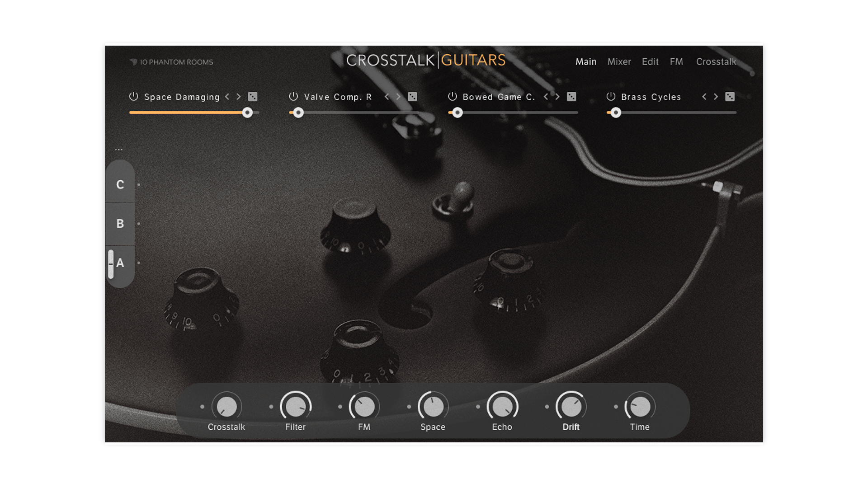Adjust the Crosstalk macro knob
The height and width of the screenshot is (488, 868).
226,406
